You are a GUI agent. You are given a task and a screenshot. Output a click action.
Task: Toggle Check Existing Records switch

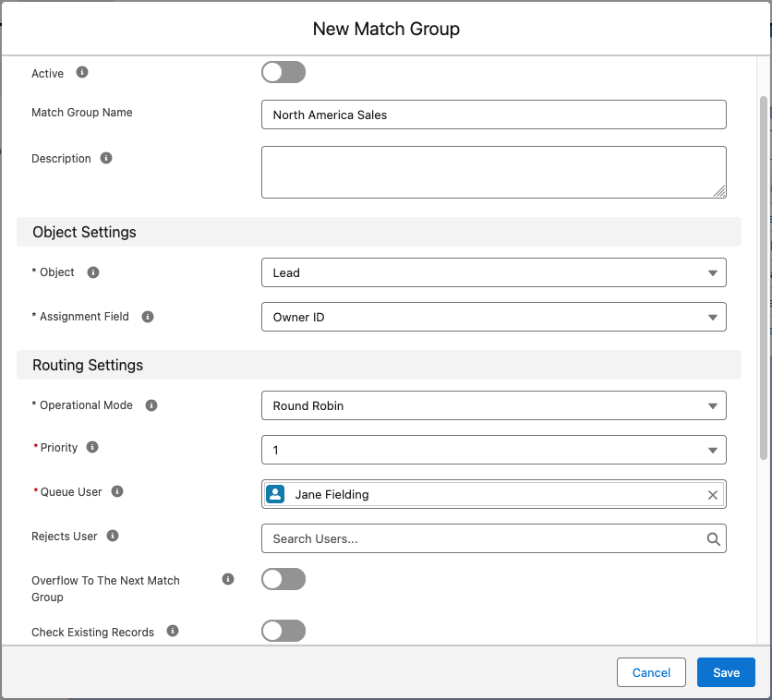tap(283, 631)
